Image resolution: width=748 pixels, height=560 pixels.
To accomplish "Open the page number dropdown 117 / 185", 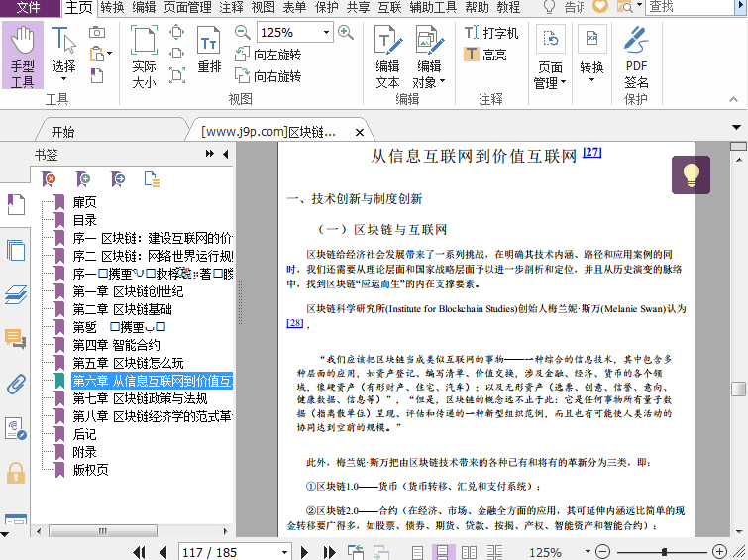I will click(284, 552).
